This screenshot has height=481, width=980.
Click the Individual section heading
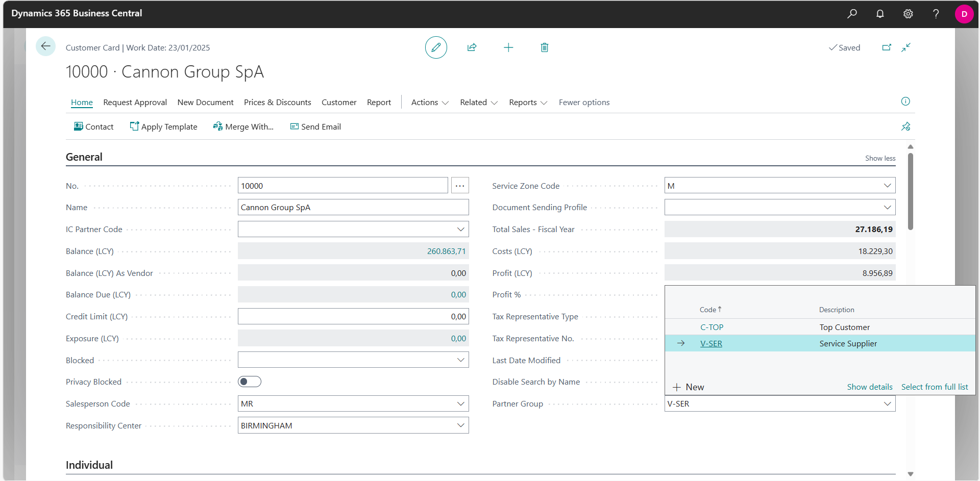(89, 465)
